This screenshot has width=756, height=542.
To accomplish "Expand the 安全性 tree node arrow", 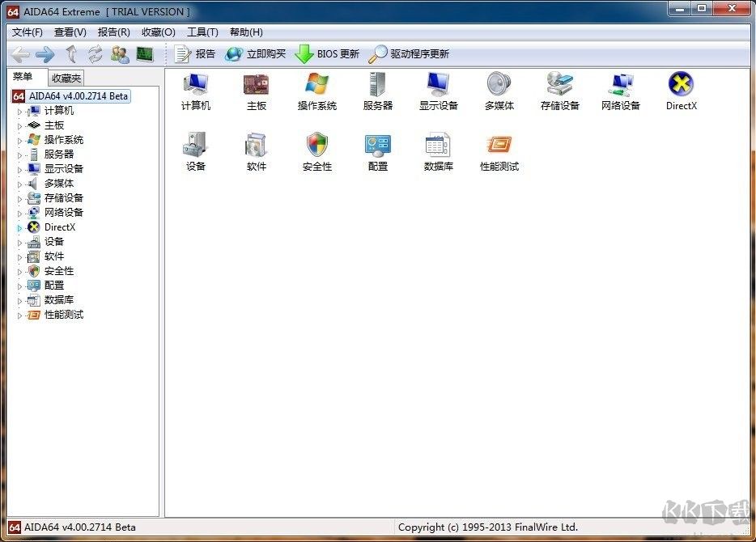I will (19, 272).
